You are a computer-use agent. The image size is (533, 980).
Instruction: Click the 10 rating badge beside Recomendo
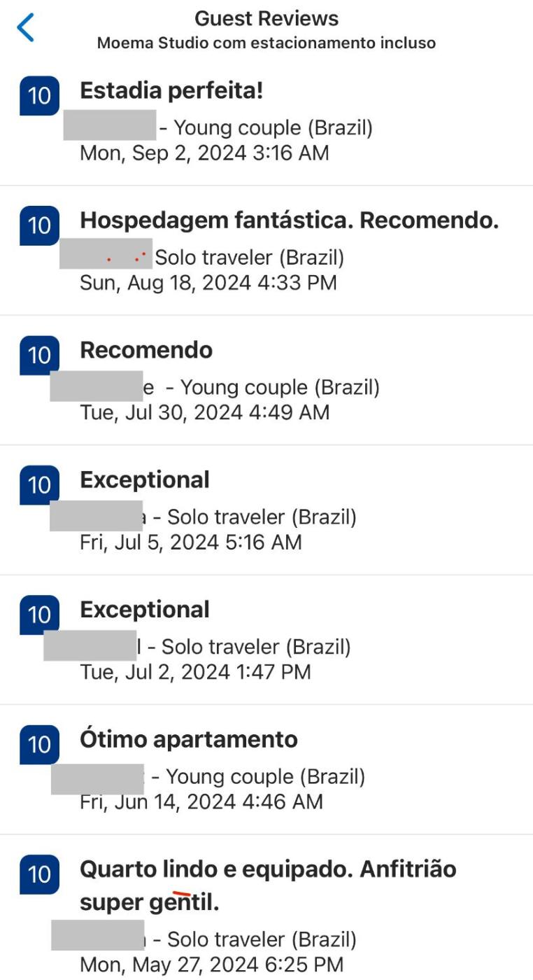point(39,355)
